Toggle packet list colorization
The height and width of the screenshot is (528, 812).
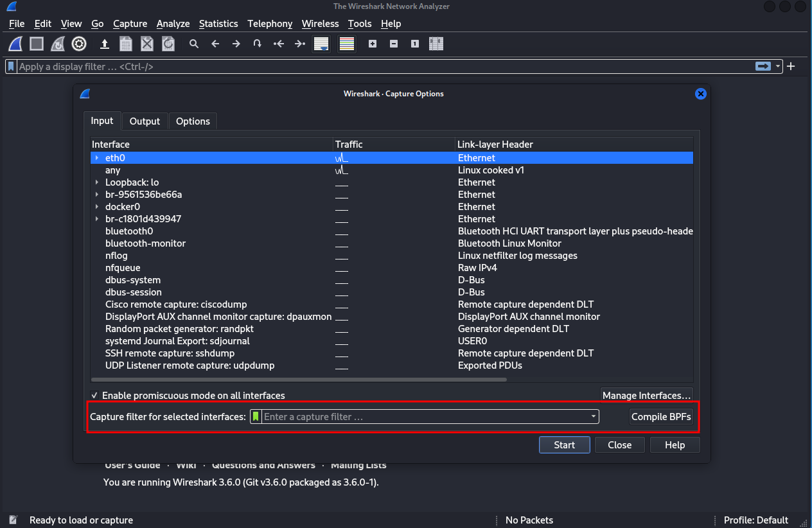[x=347, y=44]
